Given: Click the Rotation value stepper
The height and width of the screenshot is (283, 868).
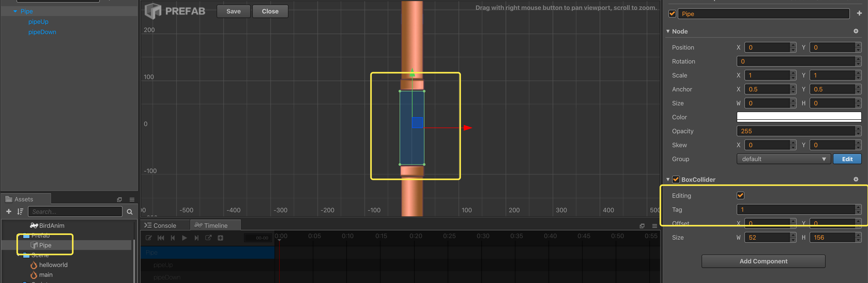Looking at the screenshot, I should [x=858, y=61].
